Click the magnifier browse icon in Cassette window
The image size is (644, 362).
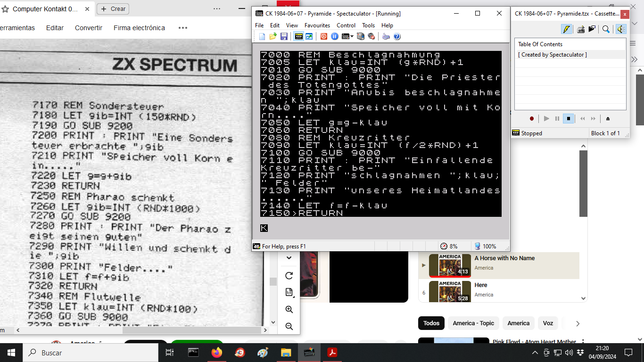tap(606, 29)
